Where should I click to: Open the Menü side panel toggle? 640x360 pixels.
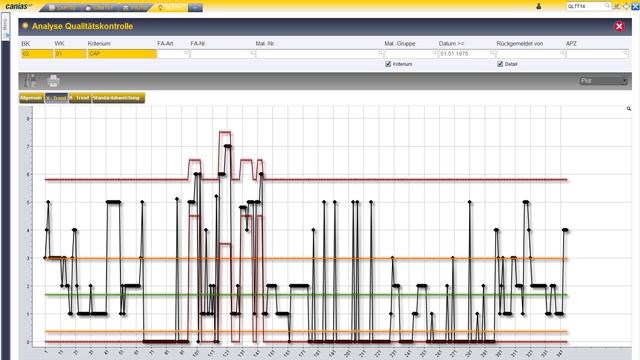click(5, 27)
